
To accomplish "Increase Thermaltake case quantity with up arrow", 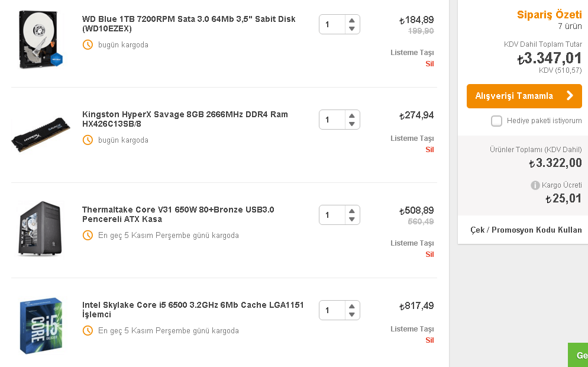I will [x=352, y=211].
